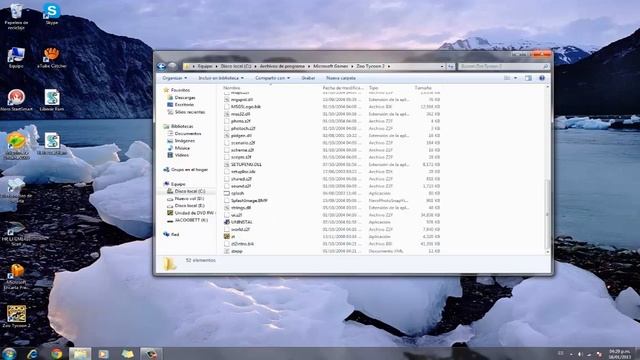Select the Liberar Ram desktop icon

point(52,100)
